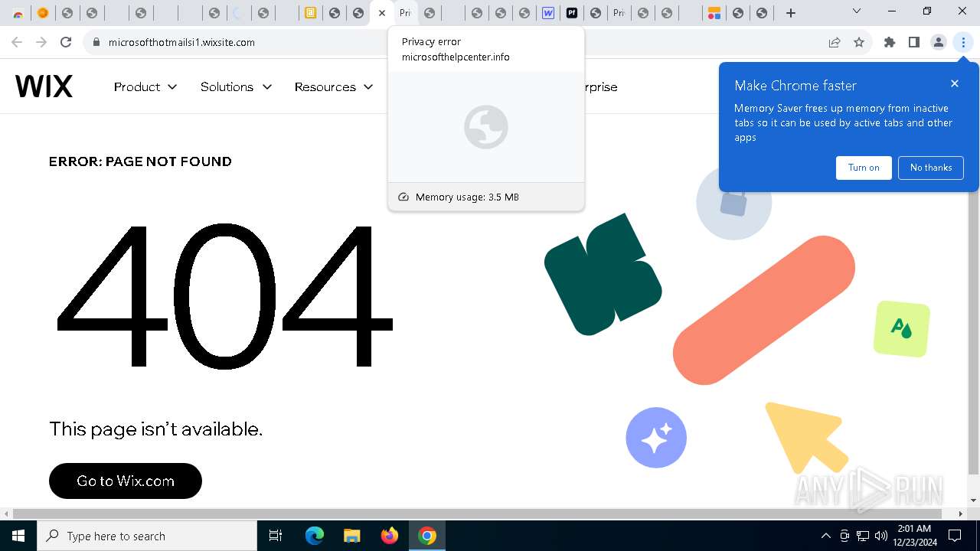Open the clock showing 2:01 AM

point(915,536)
